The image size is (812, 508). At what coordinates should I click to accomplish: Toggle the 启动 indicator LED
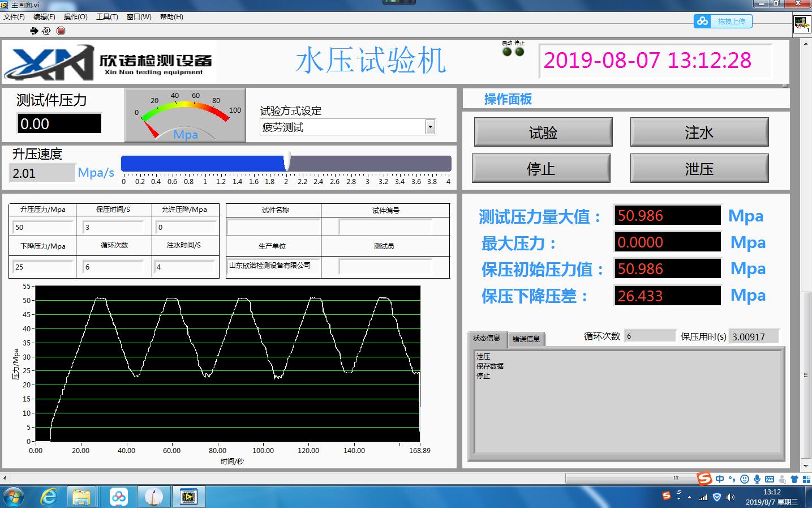coord(507,52)
